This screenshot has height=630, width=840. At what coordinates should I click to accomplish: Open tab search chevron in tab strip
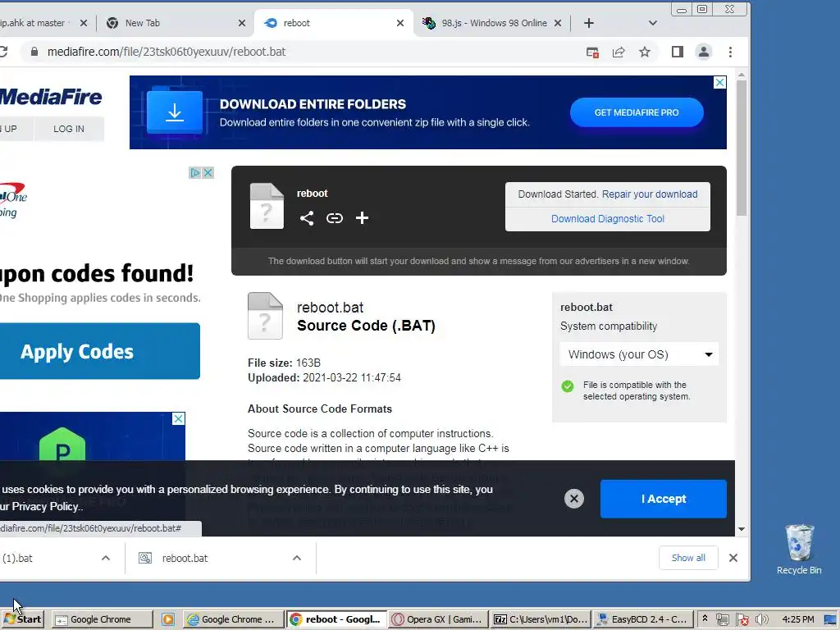652,23
